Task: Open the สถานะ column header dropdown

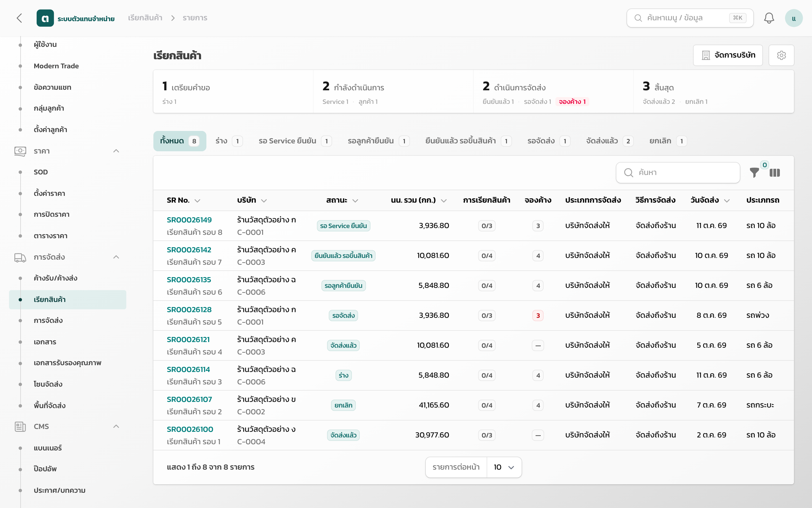Action: pyautogui.click(x=355, y=201)
